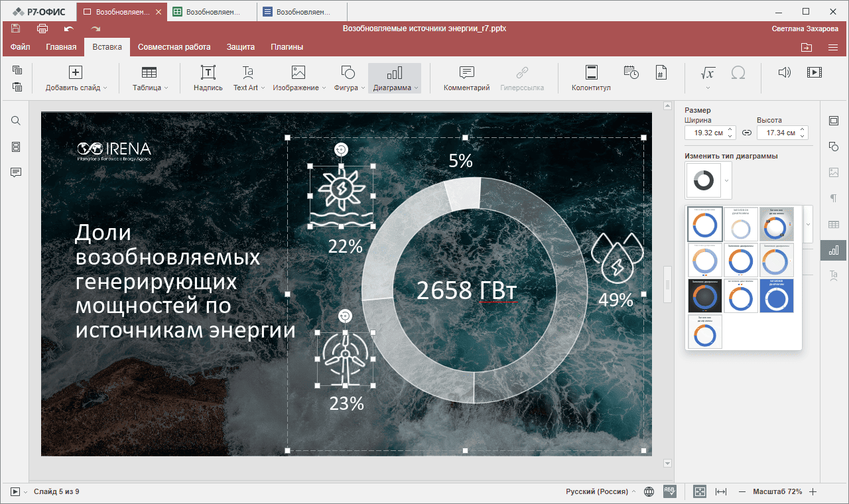
Task: Toggle spell checking in the status bar
Action: [x=670, y=491]
